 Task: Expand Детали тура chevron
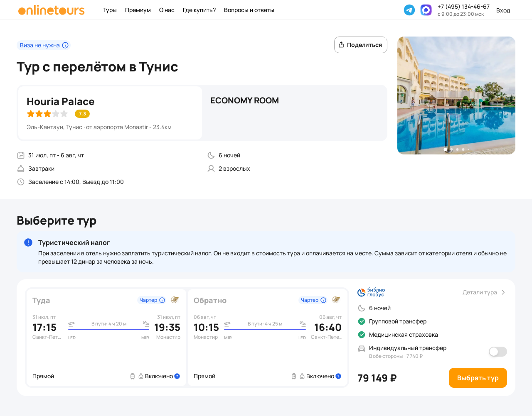pos(503,292)
